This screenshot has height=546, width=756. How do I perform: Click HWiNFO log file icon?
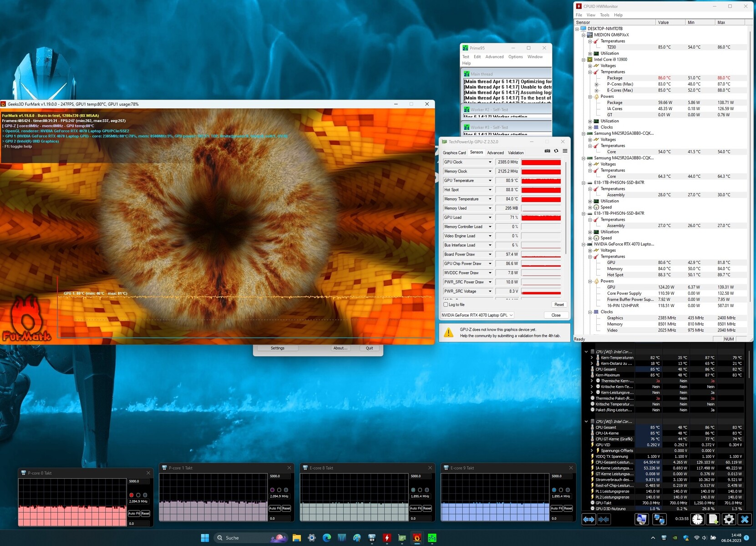tap(713, 519)
